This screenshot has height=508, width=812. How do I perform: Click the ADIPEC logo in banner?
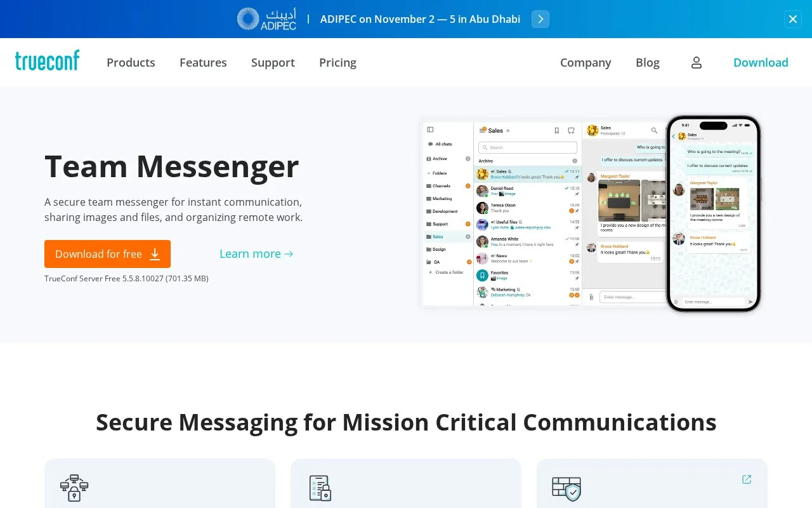point(266,19)
